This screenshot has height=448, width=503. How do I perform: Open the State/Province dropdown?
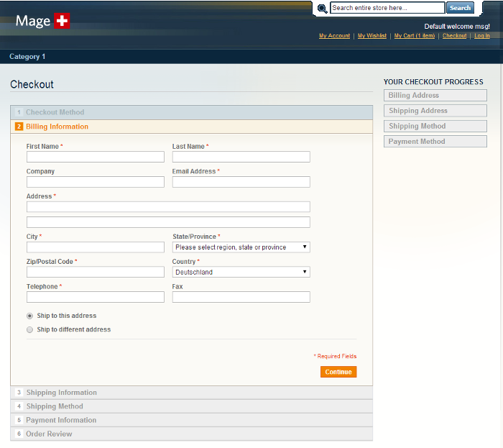[x=241, y=247]
